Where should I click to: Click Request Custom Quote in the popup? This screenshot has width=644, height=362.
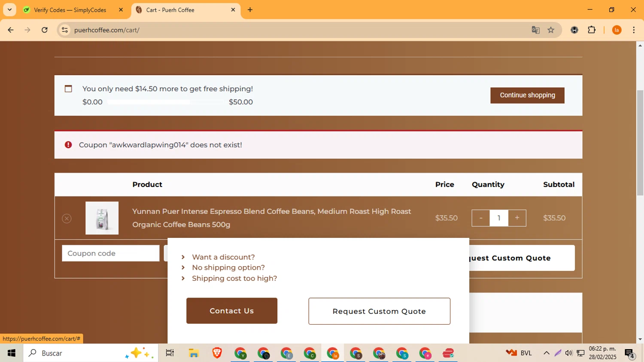(x=379, y=311)
